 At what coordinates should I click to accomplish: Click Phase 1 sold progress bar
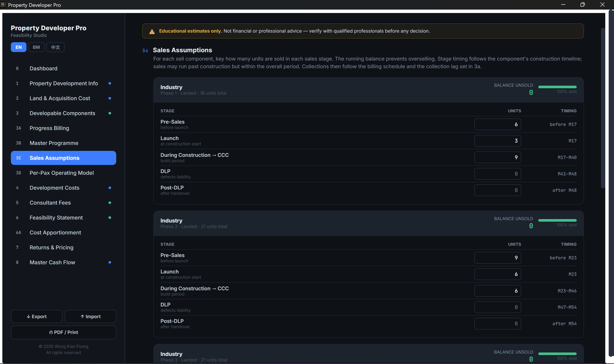coord(557,87)
